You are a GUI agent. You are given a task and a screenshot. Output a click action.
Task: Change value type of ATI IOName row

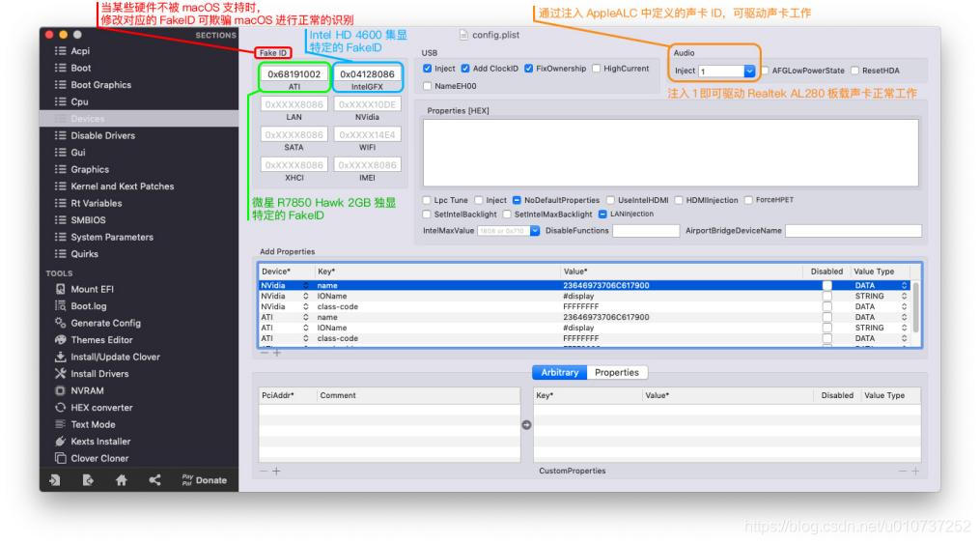point(904,328)
